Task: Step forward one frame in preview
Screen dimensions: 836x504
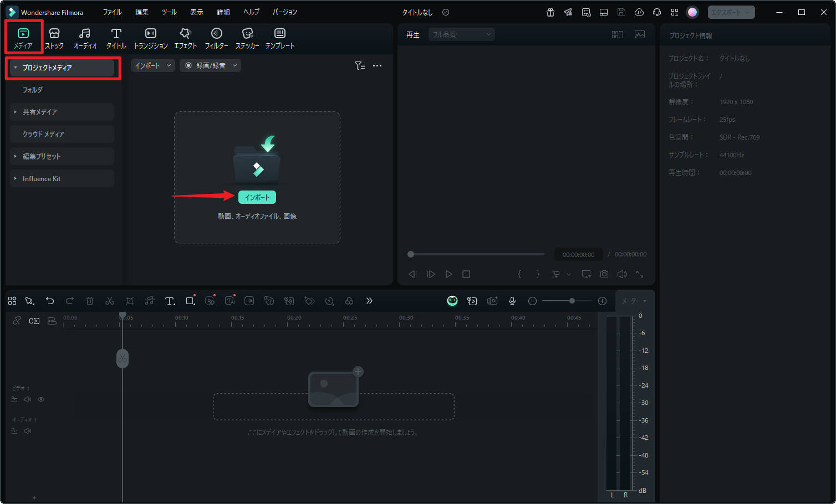Action: [x=431, y=274]
